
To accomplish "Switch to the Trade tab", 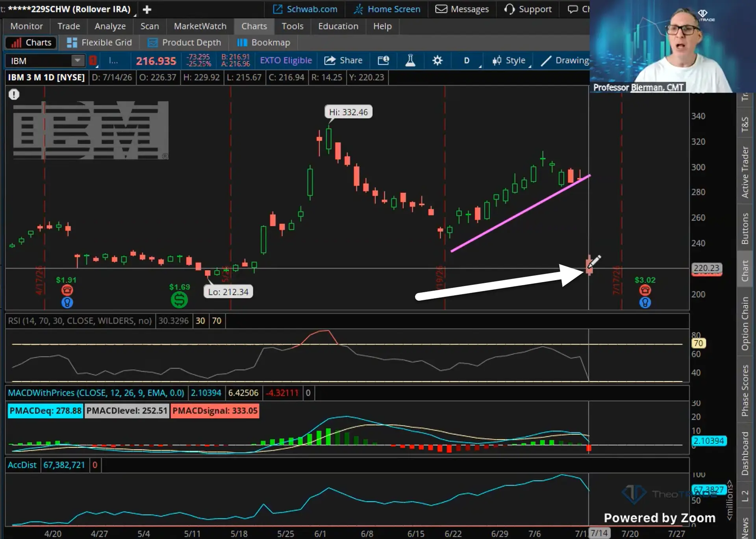I will pyautogui.click(x=69, y=26).
